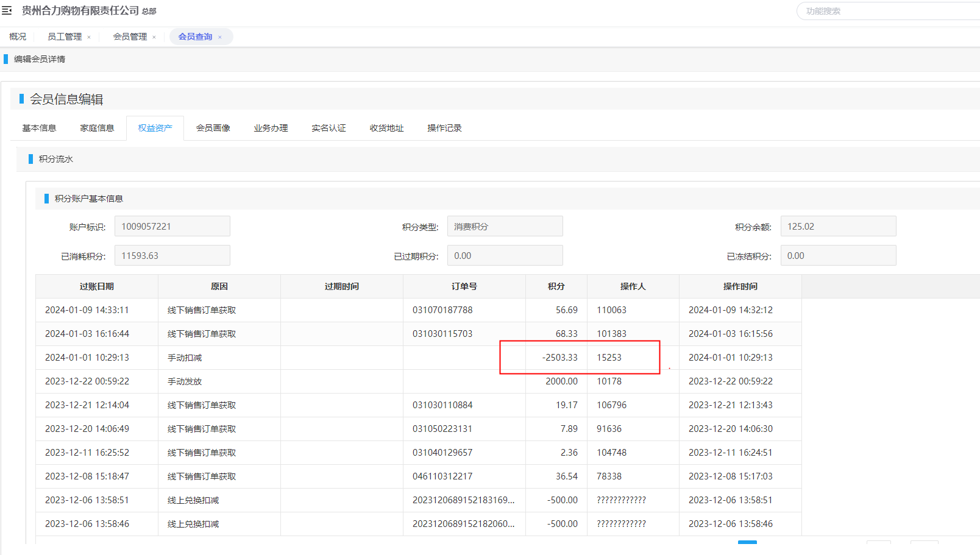Click the 过账日期 column header
The width and height of the screenshot is (980, 555).
97,286
